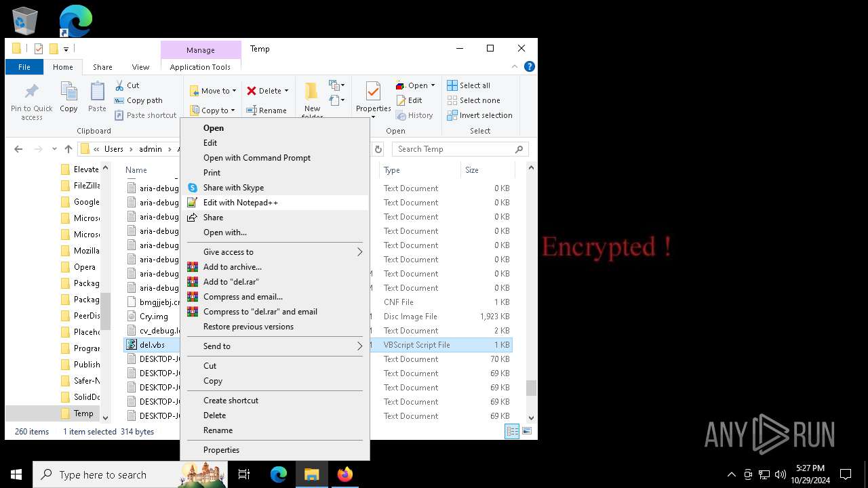868x488 pixels.
Task: Choose Open with Command Prompt
Action: click(x=275, y=158)
